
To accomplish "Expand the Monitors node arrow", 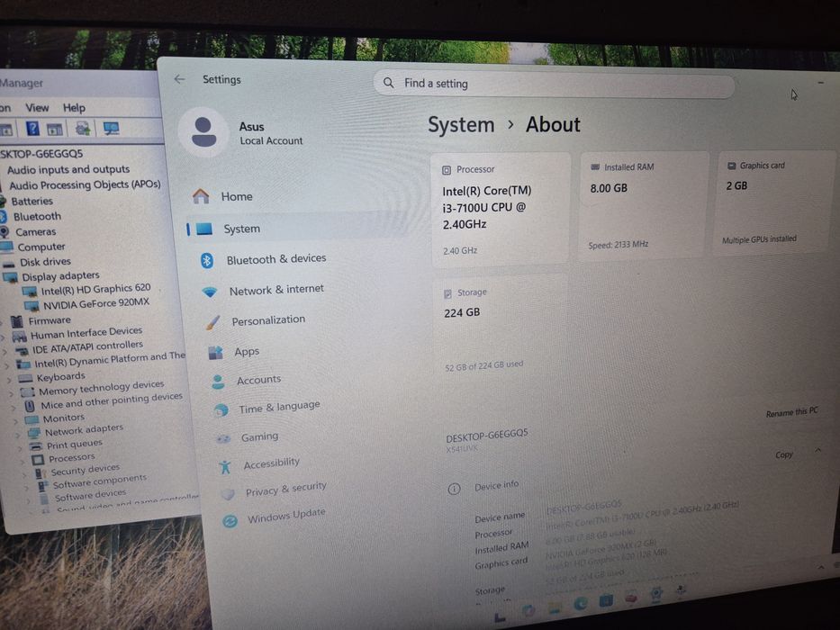I will point(16,421).
